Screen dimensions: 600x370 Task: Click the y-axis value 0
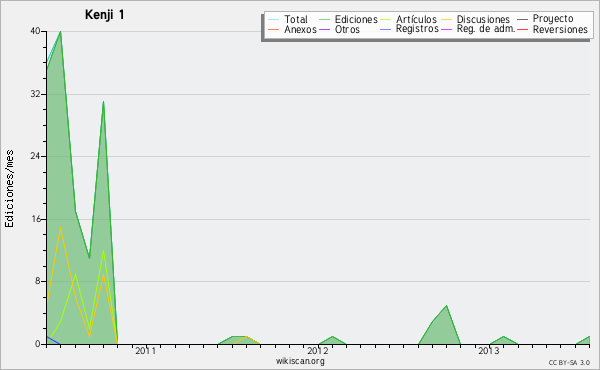[x=38, y=344]
